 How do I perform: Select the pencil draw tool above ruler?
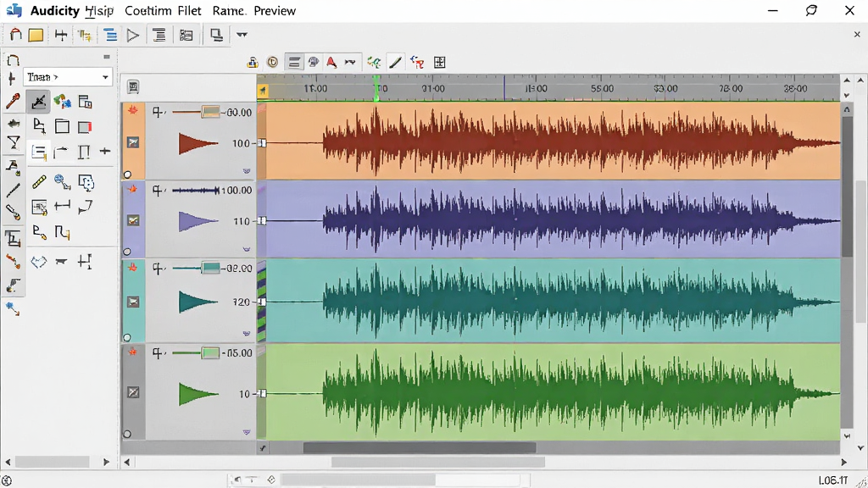coord(395,63)
